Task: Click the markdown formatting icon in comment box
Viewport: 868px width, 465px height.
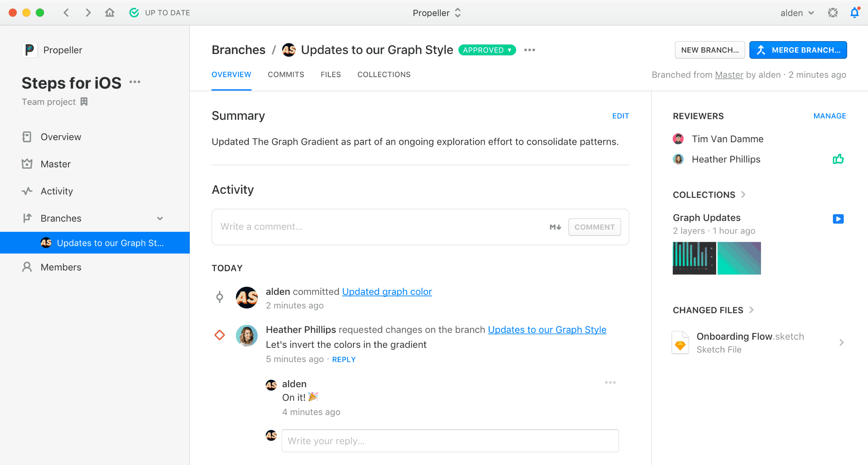Action: (555, 227)
